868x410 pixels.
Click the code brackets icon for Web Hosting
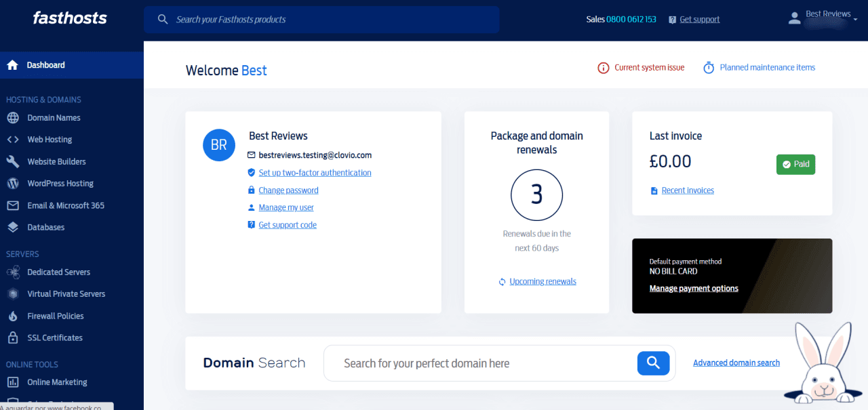[12, 140]
